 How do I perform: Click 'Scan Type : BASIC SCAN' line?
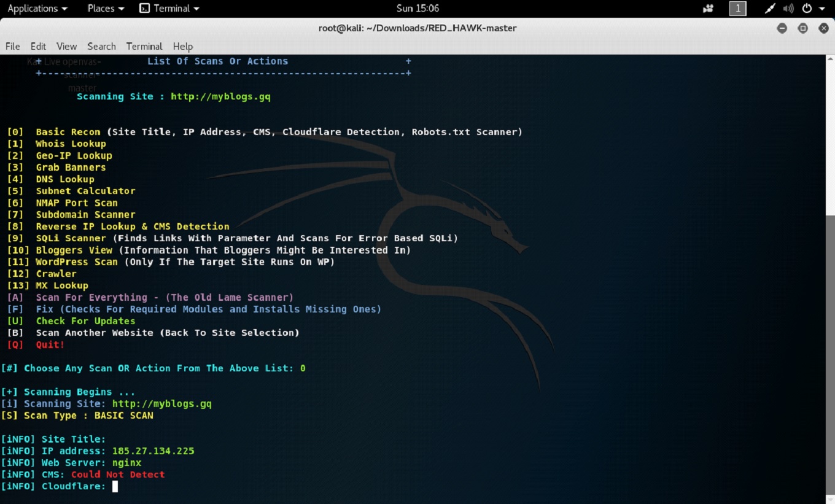coord(77,416)
